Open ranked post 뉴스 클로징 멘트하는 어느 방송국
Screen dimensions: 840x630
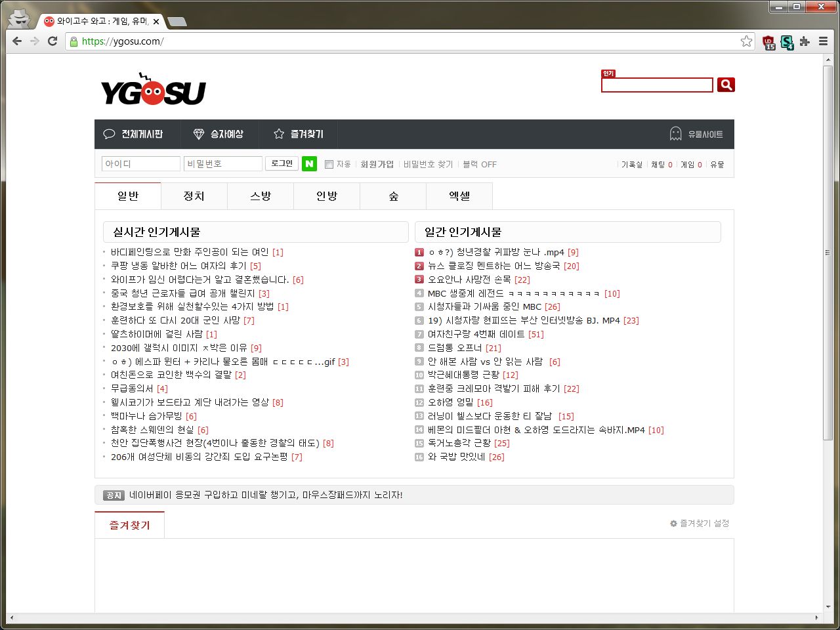tap(493, 266)
